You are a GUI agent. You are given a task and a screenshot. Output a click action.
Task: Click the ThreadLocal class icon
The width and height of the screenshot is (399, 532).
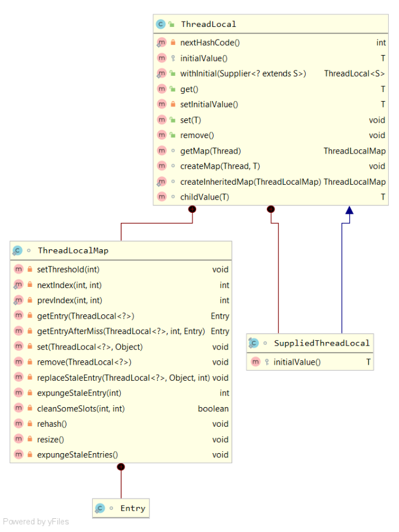pyautogui.click(x=161, y=24)
